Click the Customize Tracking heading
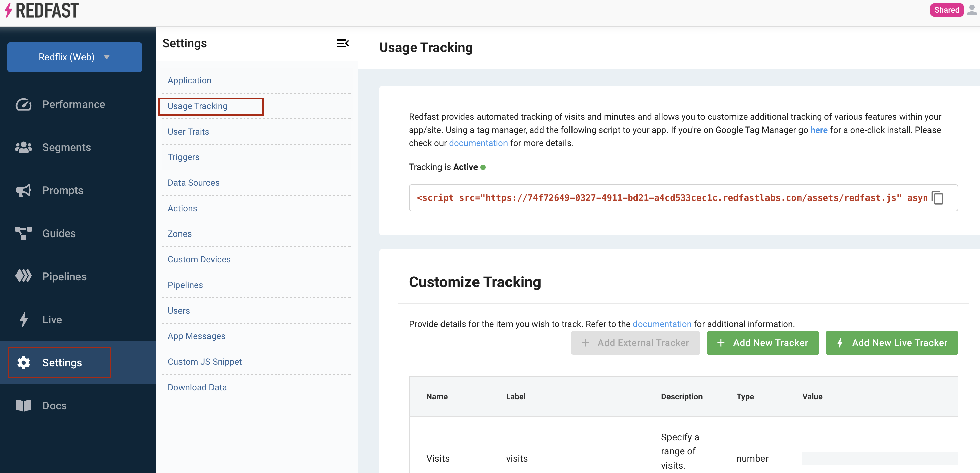This screenshot has width=980, height=473. pos(475,282)
